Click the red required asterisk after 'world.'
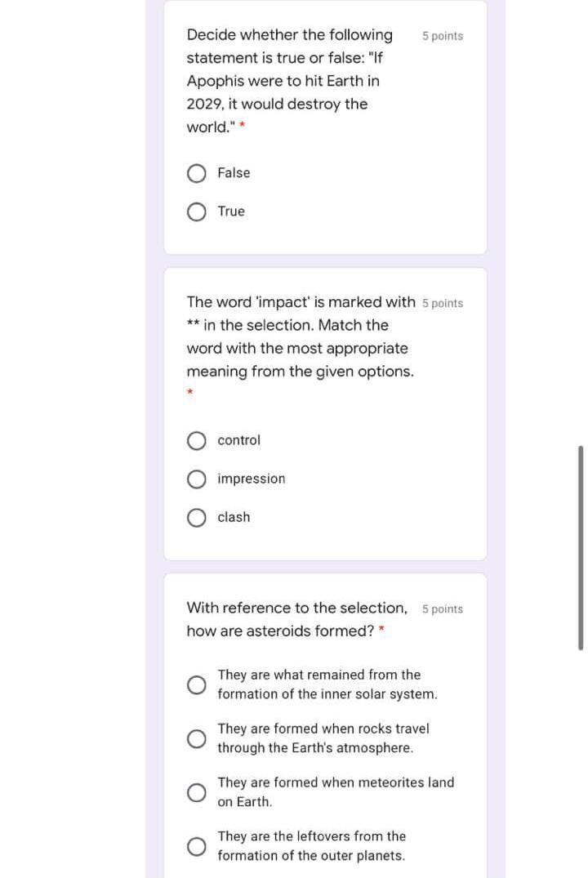 pos(243,127)
